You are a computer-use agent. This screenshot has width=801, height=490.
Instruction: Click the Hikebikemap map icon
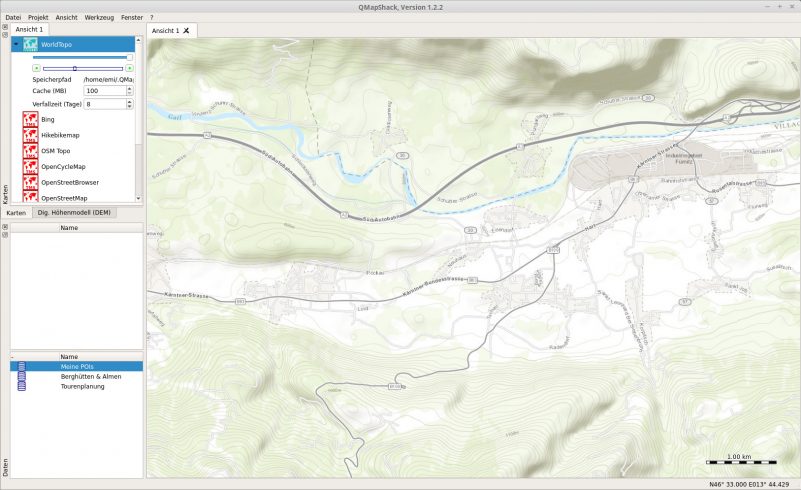coord(30,135)
